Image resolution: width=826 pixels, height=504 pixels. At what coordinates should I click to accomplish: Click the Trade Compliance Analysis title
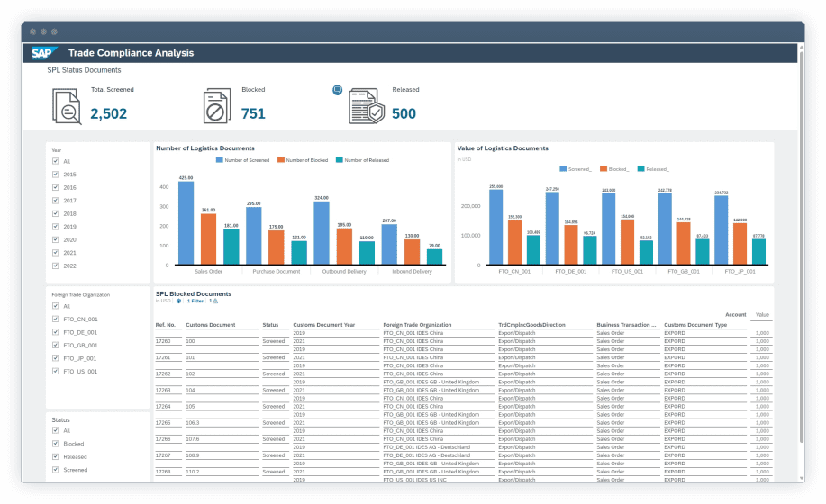point(132,52)
